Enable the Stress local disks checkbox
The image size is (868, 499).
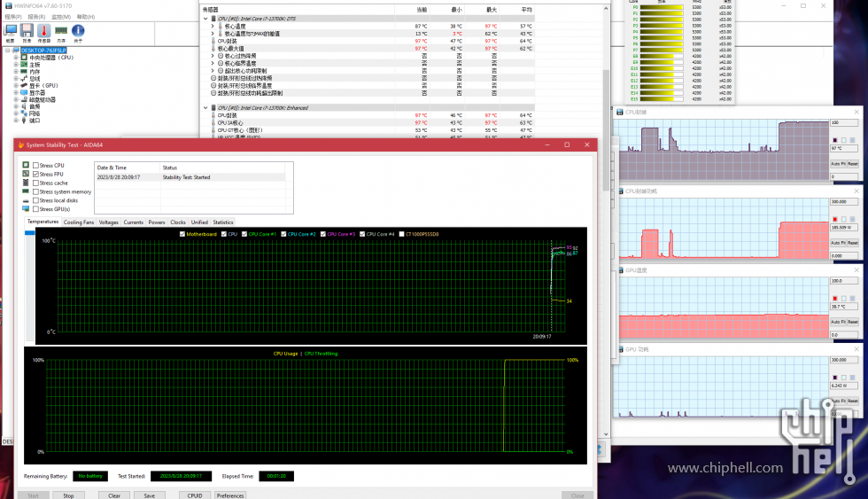pos(35,200)
